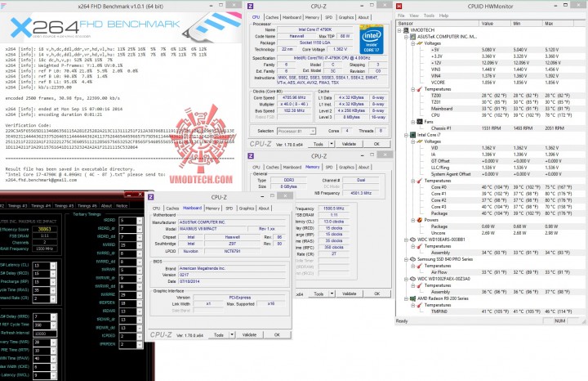This screenshot has height=381, width=588.
Task: Click the Temperatures icon under Samsung SSD 840 PRO
Action: 420,266
